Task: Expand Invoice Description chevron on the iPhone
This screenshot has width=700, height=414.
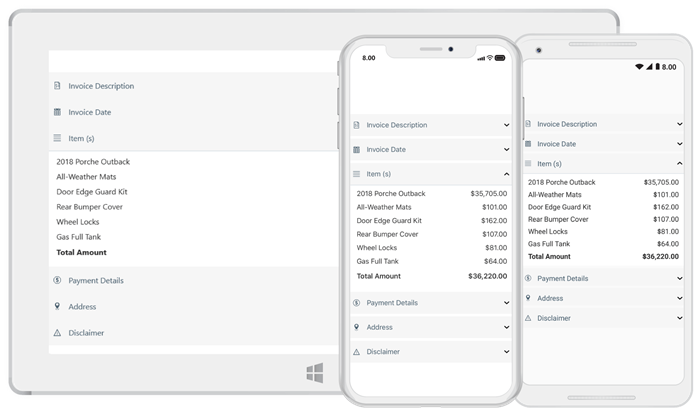Action: pyautogui.click(x=507, y=125)
